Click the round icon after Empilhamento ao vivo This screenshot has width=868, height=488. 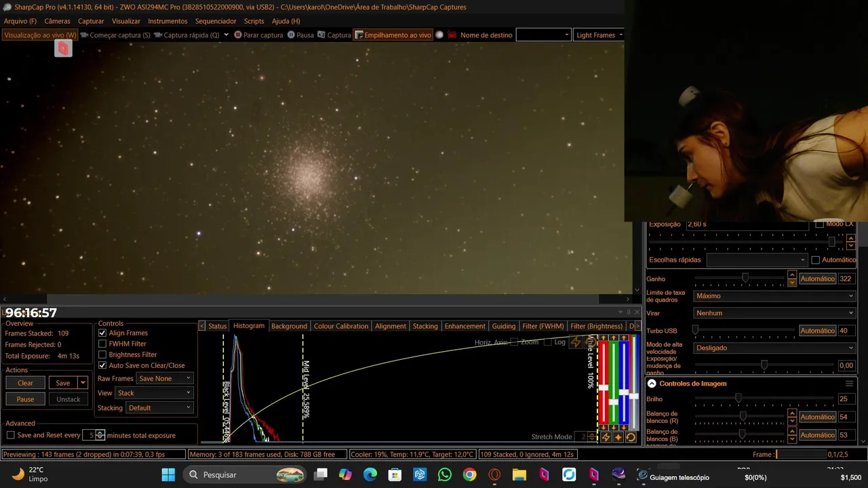(x=439, y=35)
